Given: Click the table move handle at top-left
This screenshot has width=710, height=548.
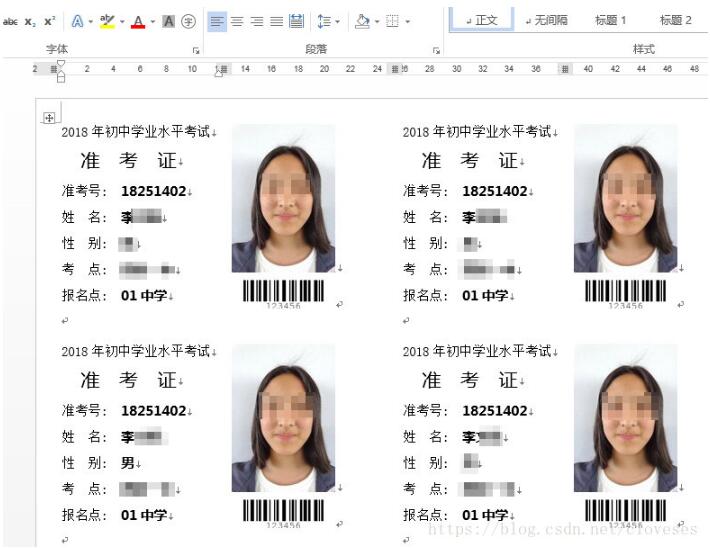Looking at the screenshot, I should click(47, 118).
